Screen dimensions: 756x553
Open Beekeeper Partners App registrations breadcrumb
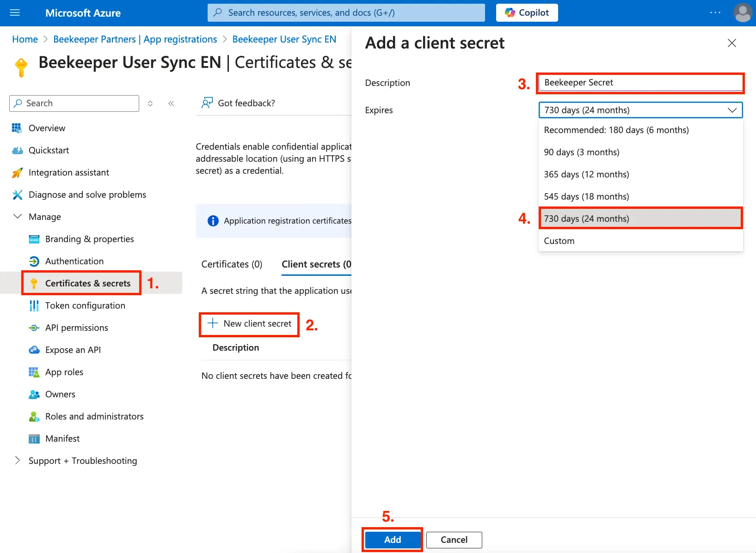click(135, 39)
